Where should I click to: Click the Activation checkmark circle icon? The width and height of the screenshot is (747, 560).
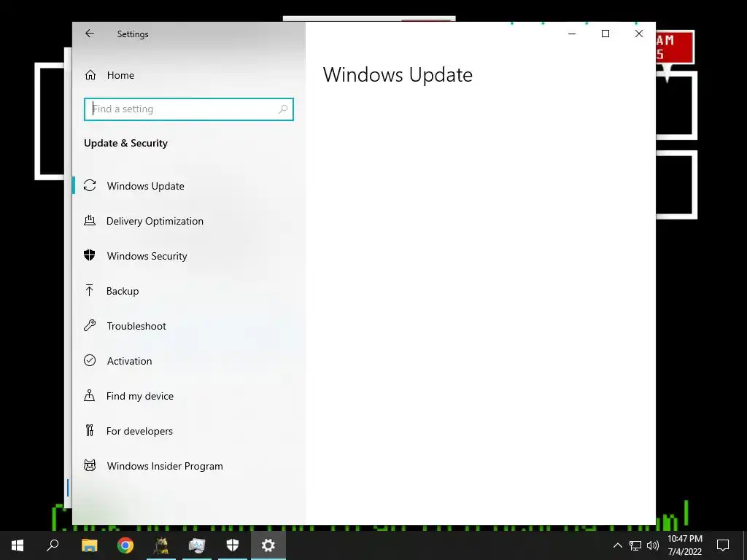tap(90, 360)
